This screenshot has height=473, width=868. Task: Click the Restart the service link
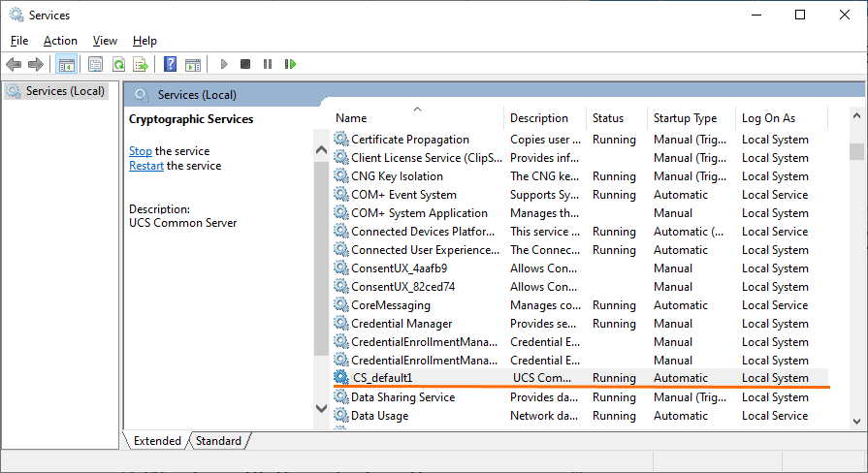point(146,166)
